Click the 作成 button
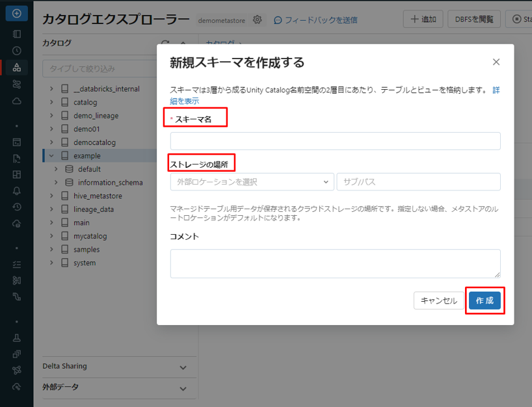This screenshot has width=532, height=407. [x=485, y=300]
